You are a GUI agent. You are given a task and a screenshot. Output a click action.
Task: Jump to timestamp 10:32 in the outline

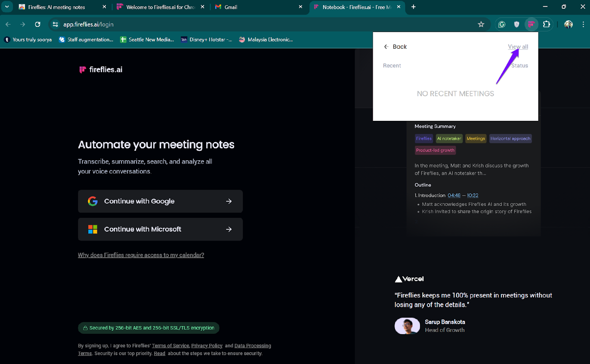473,196
